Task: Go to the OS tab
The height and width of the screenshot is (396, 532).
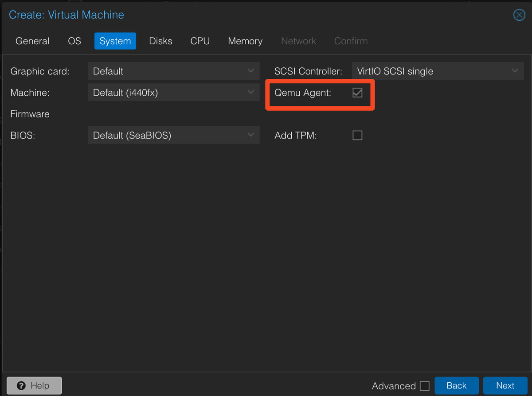Action: tap(74, 41)
